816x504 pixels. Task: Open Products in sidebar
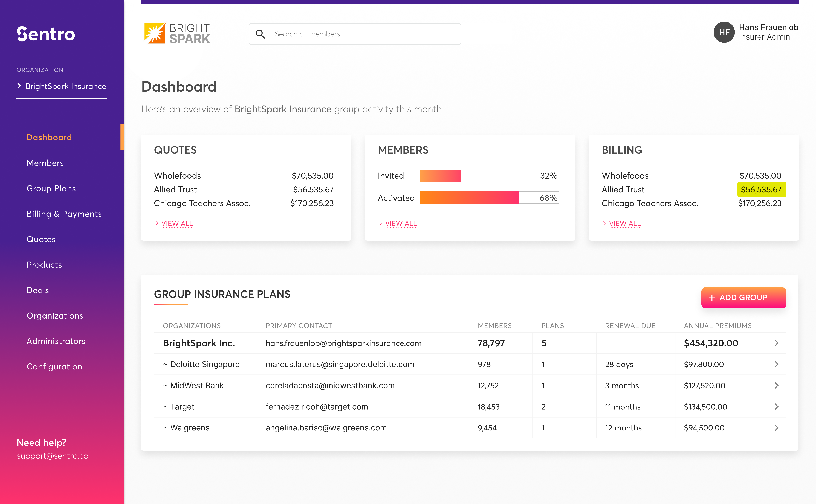pos(44,265)
